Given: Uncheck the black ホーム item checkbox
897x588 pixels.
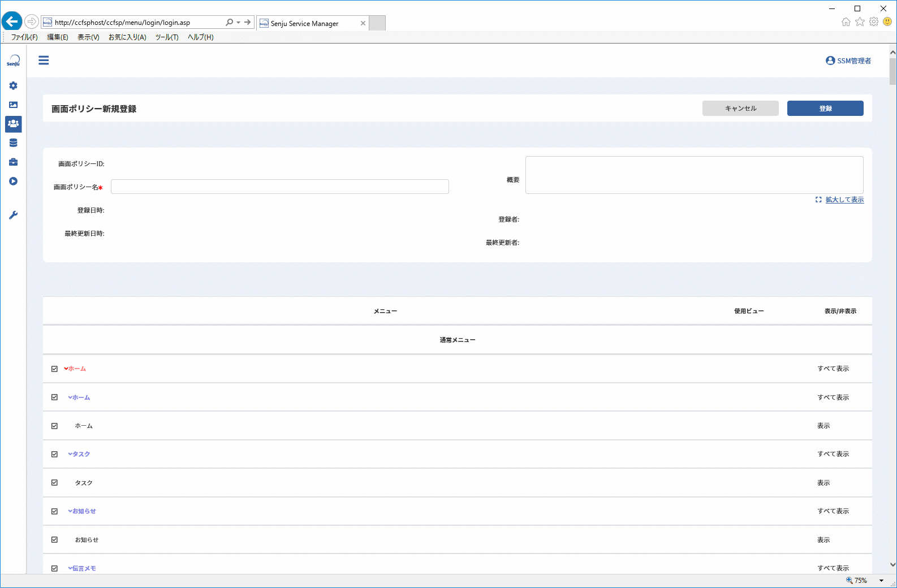Looking at the screenshot, I should point(54,426).
